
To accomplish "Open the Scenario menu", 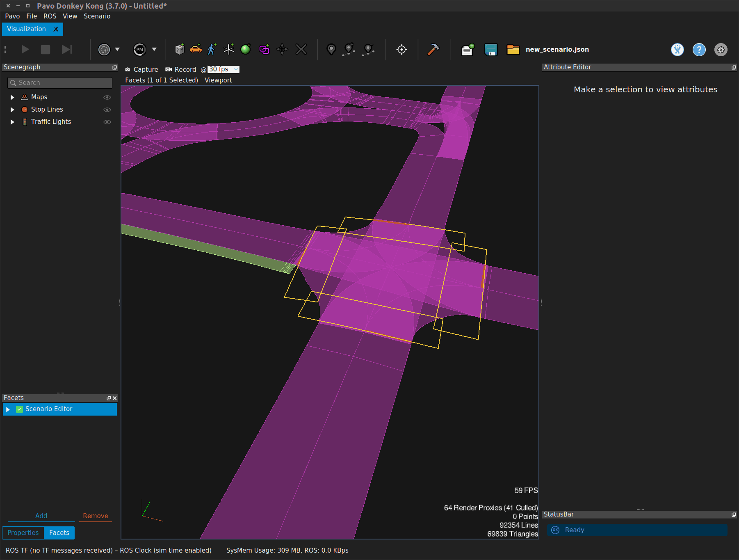I will (x=97, y=16).
